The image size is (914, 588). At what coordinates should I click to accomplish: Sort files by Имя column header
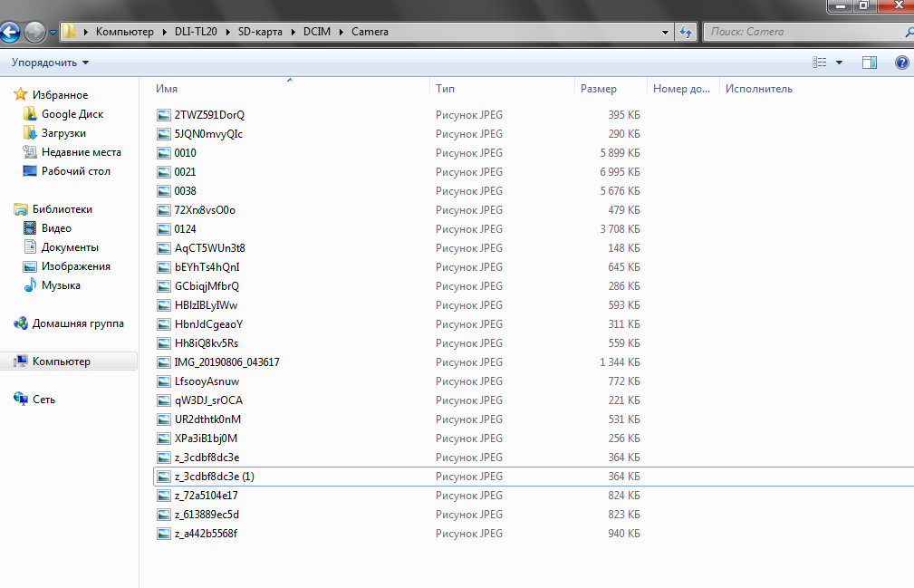[167, 89]
